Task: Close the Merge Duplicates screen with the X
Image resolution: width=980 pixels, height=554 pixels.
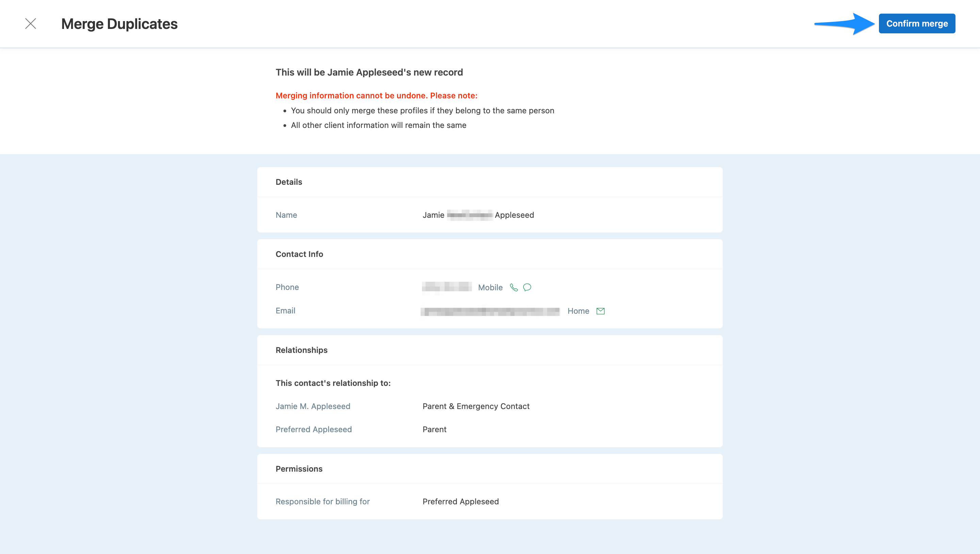Action: [30, 23]
